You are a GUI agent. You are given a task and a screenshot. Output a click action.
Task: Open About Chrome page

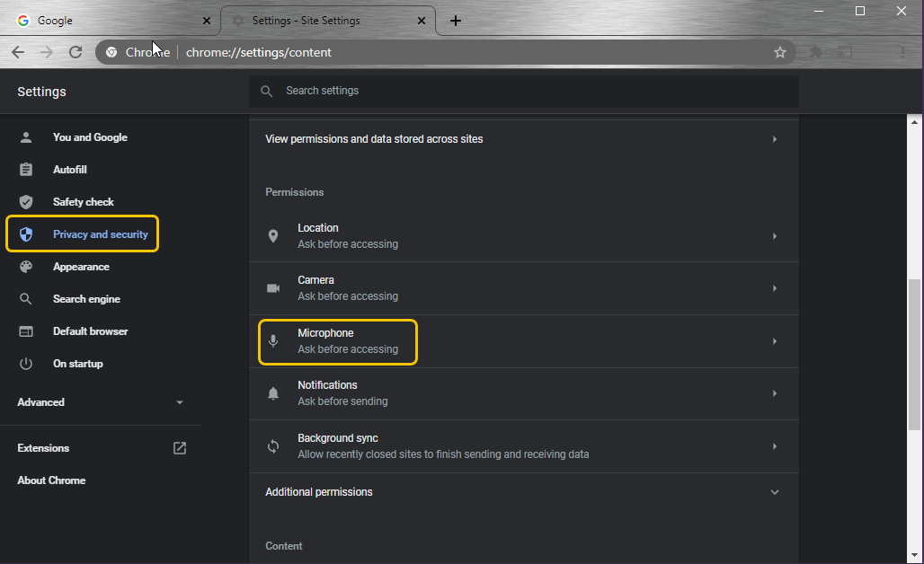51,480
